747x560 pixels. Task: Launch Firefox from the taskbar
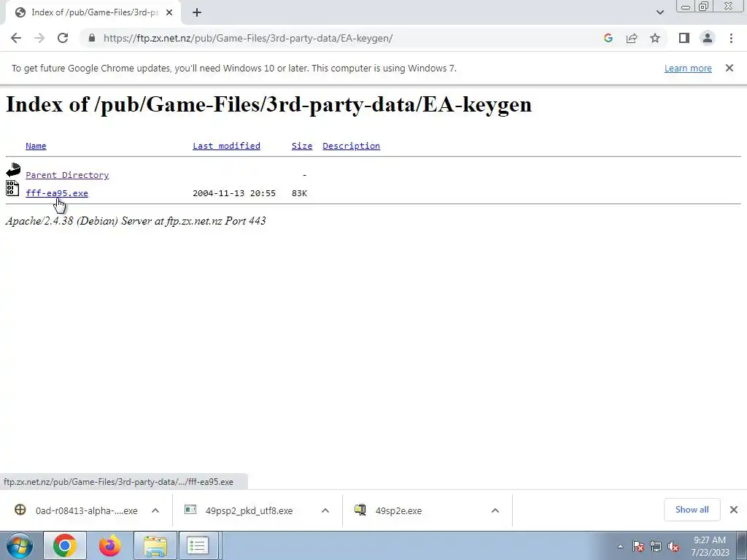(x=110, y=545)
